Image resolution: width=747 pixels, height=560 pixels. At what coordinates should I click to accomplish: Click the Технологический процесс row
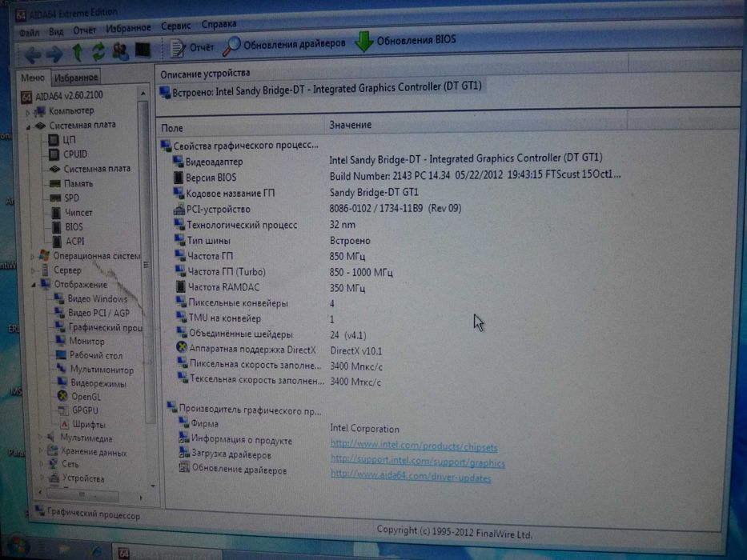[x=264, y=225]
